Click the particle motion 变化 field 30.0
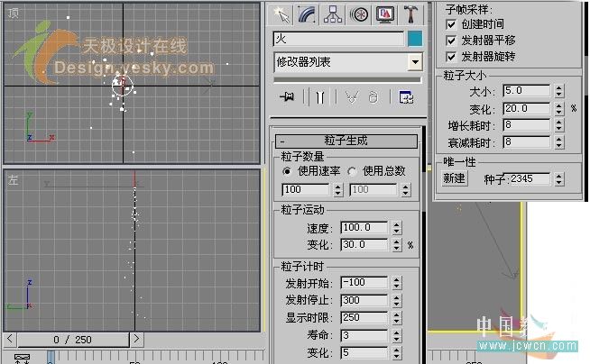 (364, 245)
